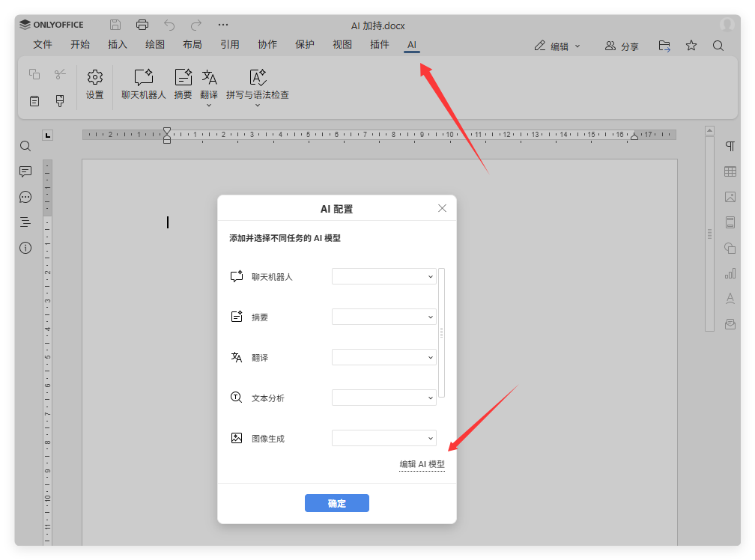This screenshot has height=560, width=755.
Task: Switch to the 绘图 tab
Action: point(155,45)
